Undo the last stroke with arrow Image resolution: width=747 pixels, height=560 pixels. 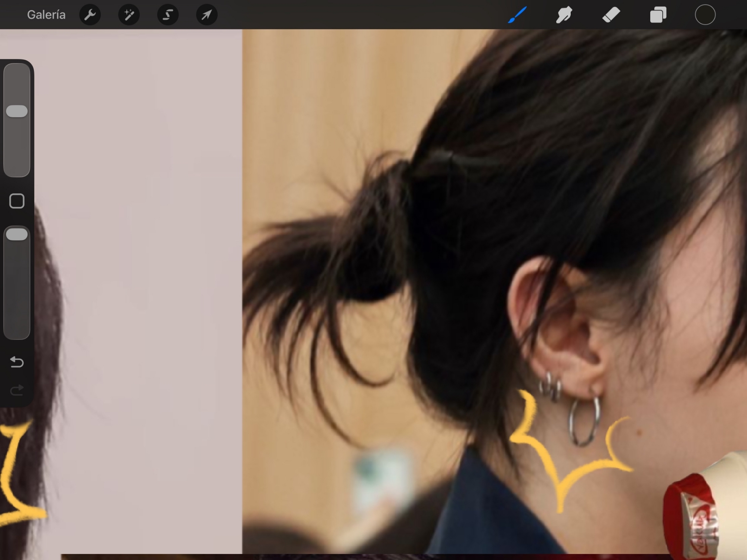(17, 362)
